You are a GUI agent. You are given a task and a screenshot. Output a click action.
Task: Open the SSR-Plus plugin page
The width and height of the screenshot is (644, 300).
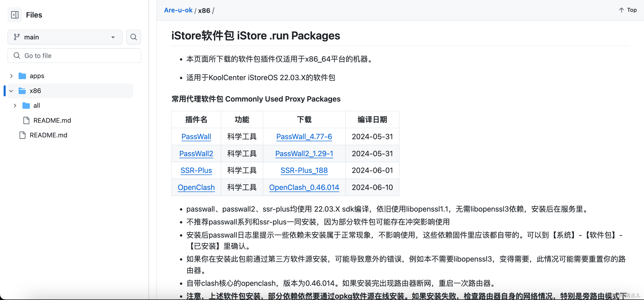tap(196, 170)
